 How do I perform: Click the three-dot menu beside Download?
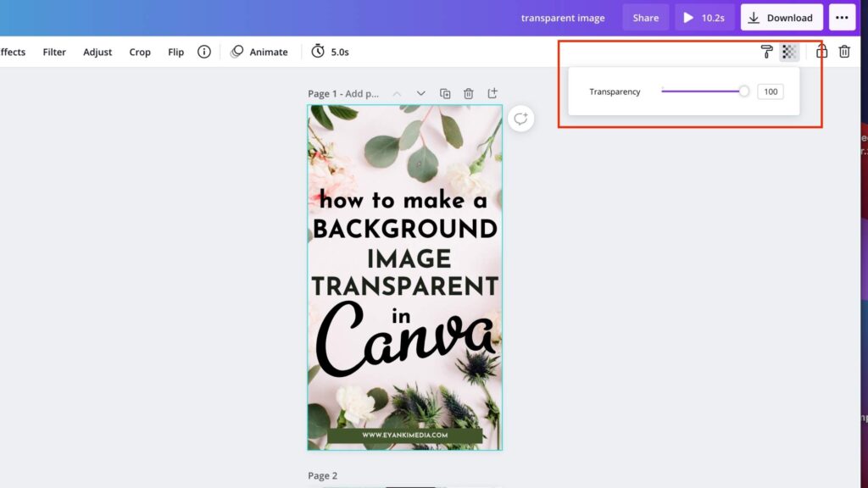[842, 17]
